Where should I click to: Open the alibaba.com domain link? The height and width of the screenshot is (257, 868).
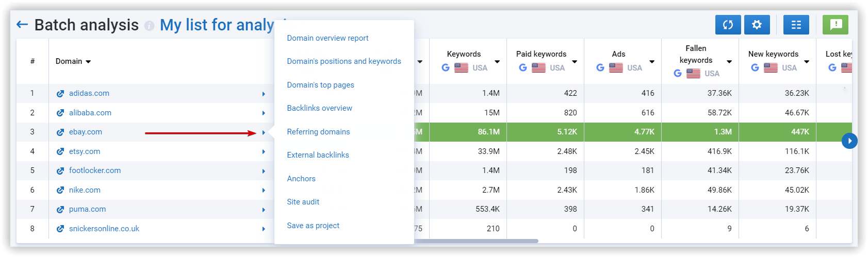[90, 113]
